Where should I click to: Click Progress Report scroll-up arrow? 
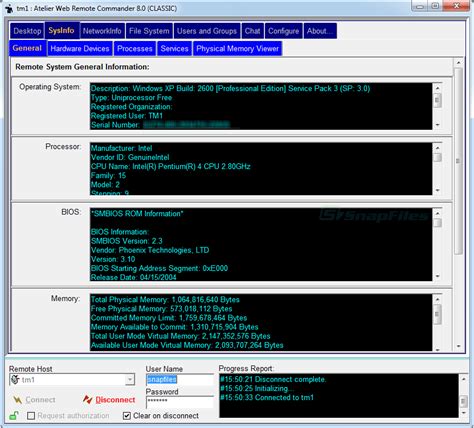point(463,379)
